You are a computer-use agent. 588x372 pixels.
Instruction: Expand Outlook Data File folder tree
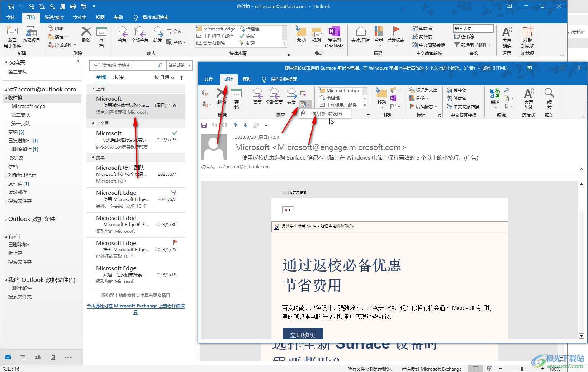(6, 219)
